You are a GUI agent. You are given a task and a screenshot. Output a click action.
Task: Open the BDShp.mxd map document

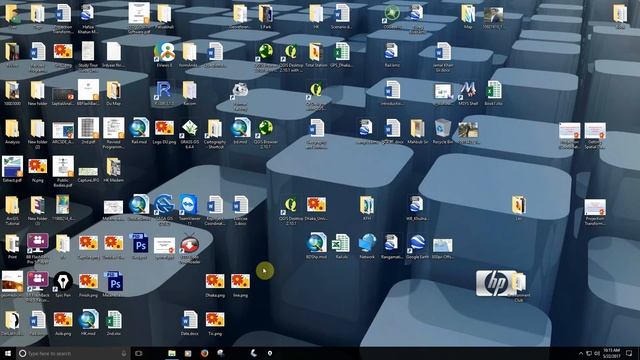[x=316, y=244]
